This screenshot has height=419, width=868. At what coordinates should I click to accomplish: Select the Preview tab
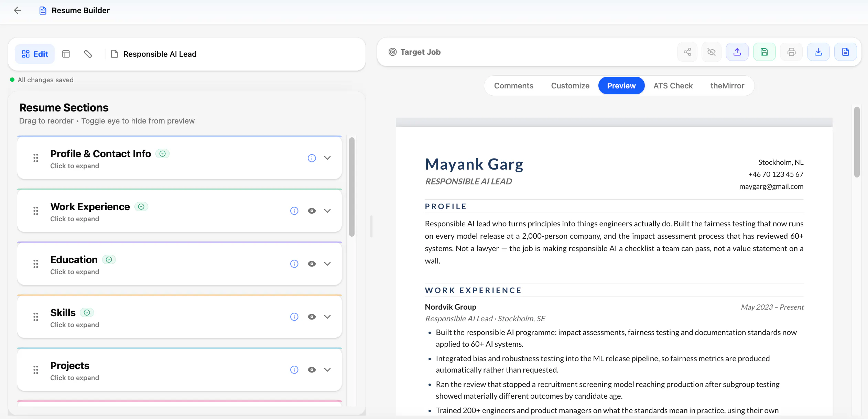pos(621,86)
